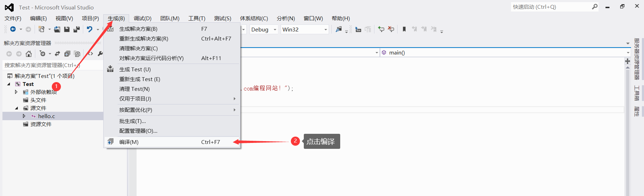Click the comment selected lines icon
This screenshot has height=196, width=644.
(381, 29)
